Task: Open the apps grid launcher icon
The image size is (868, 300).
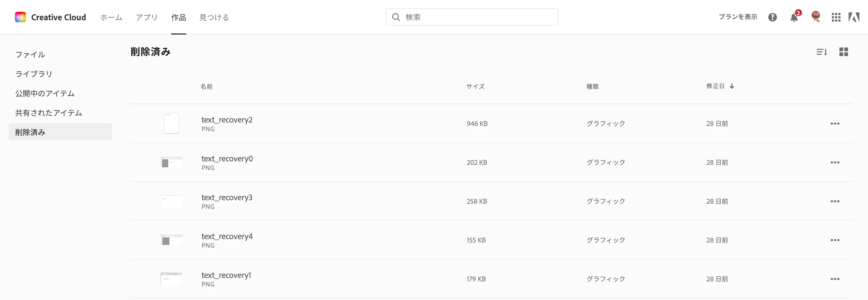Action: (836, 17)
